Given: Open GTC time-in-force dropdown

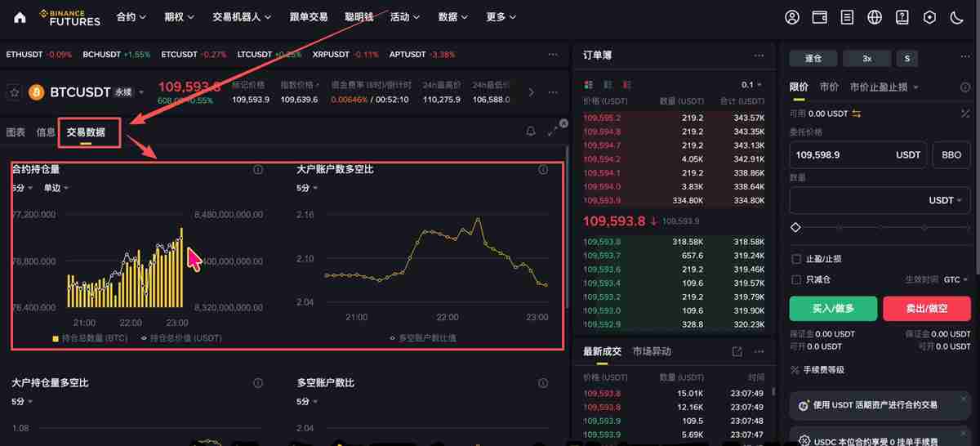Looking at the screenshot, I should [x=955, y=279].
